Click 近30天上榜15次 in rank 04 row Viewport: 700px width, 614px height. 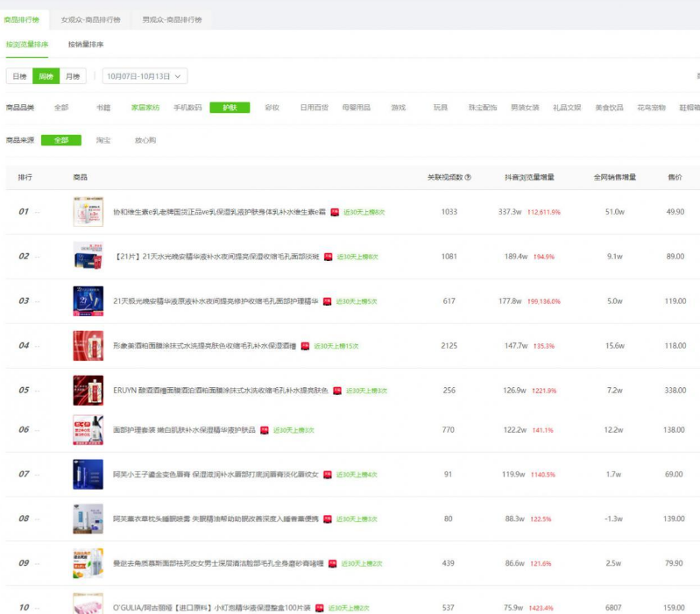click(x=336, y=346)
